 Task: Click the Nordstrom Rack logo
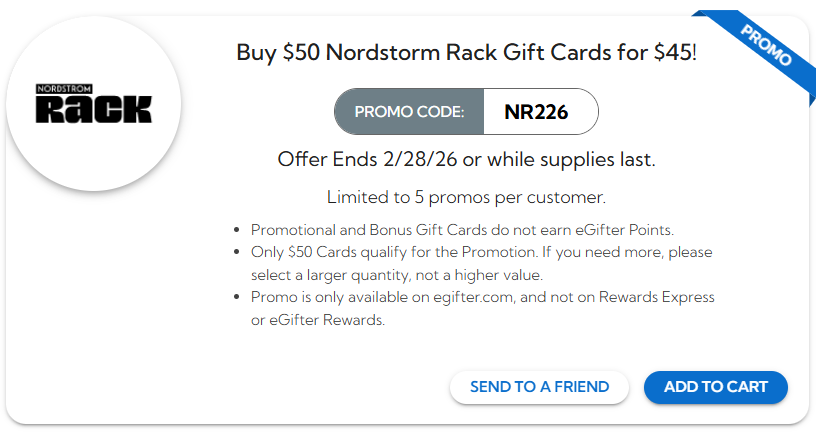click(x=93, y=103)
